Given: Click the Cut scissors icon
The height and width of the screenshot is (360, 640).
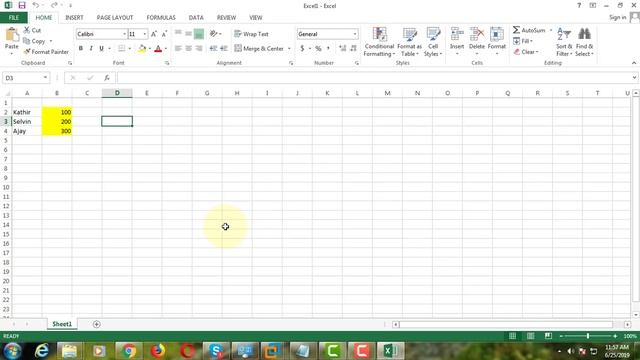Looking at the screenshot, I should [x=27, y=30].
